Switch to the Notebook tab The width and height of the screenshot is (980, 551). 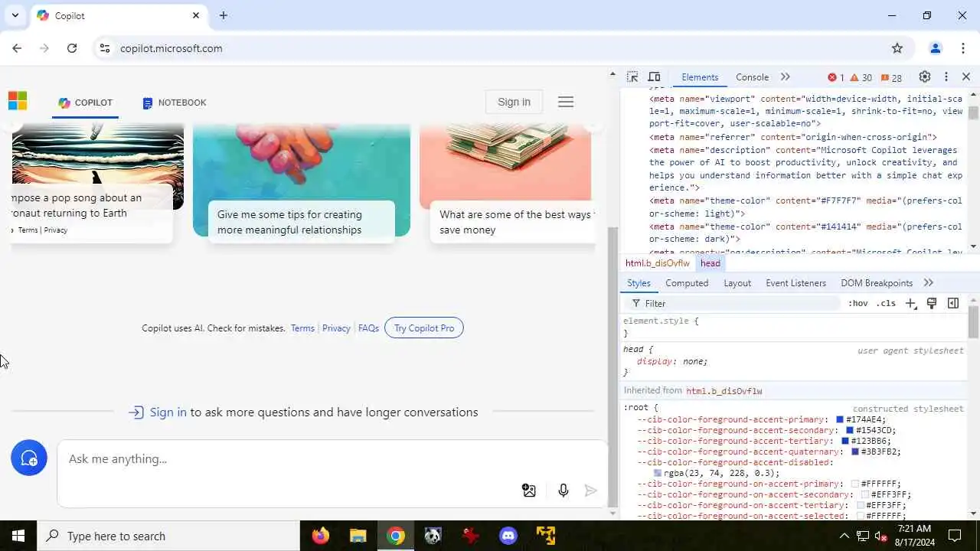[175, 103]
